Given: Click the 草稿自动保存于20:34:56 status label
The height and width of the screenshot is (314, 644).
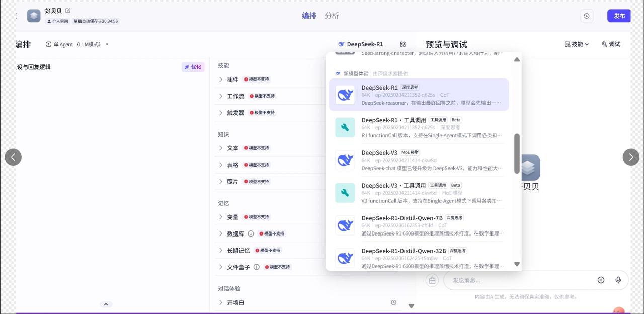Looking at the screenshot, I should point(96,21).
